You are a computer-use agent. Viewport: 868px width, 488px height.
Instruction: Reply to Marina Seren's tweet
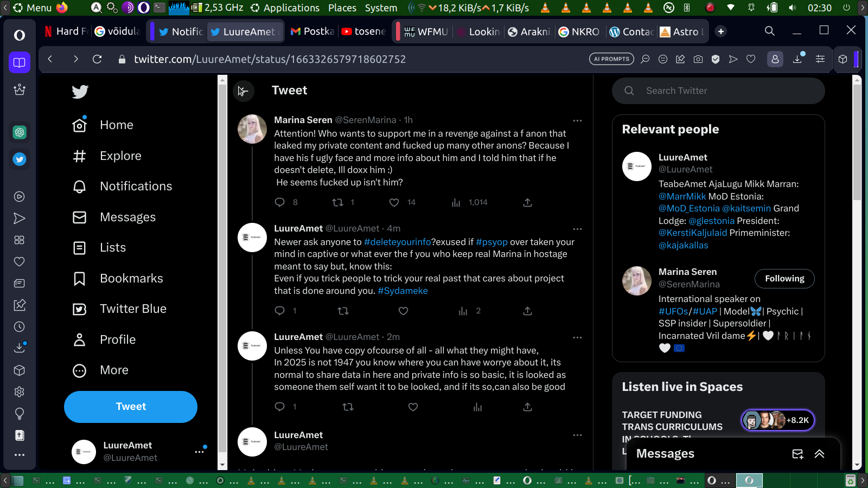[280, 202]
